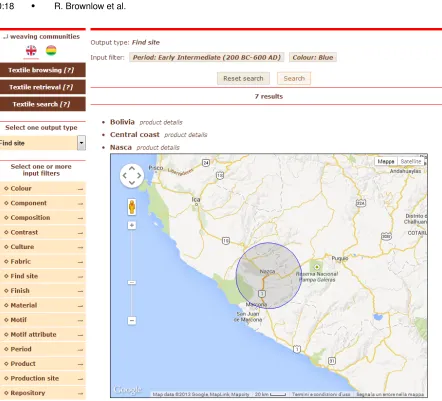The width and height of the screenshot is (442, 401).
Task: Select the Nasca result
Action: (121, 147)
